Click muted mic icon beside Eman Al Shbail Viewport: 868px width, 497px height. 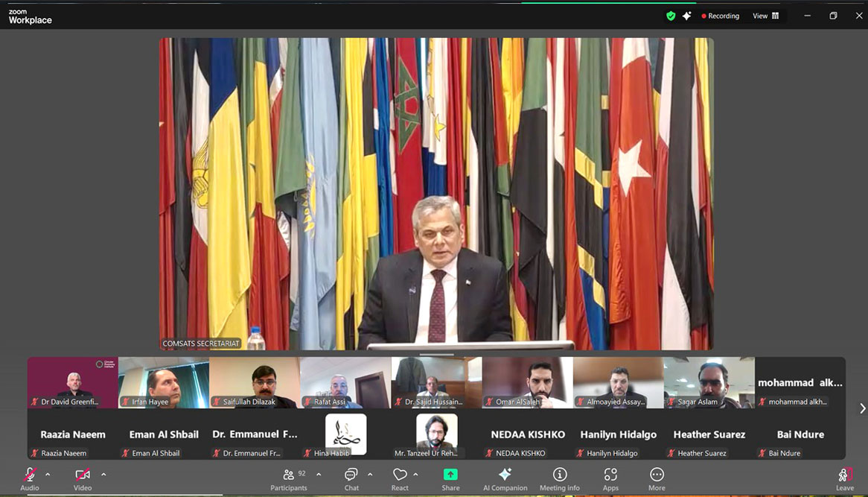click(x=126, y=453)
